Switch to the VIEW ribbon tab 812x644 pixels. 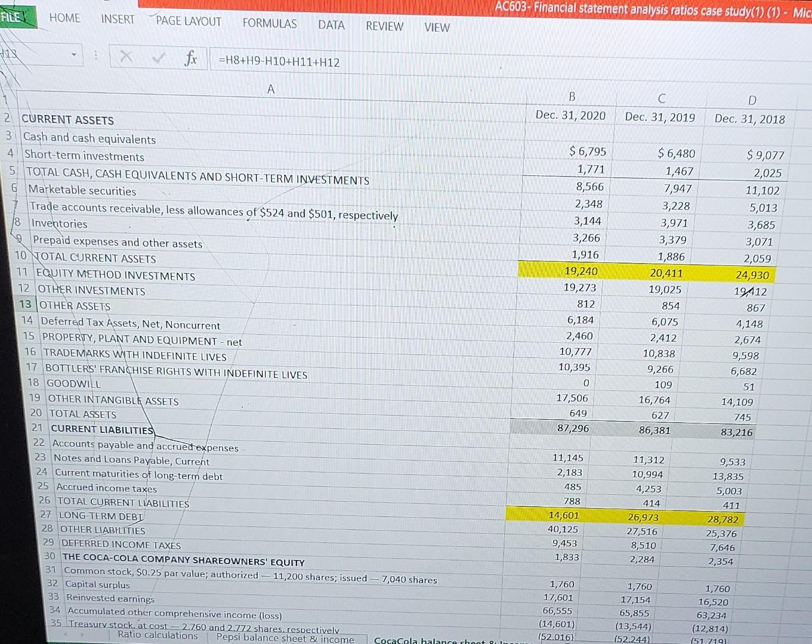(x=436, y=27)
